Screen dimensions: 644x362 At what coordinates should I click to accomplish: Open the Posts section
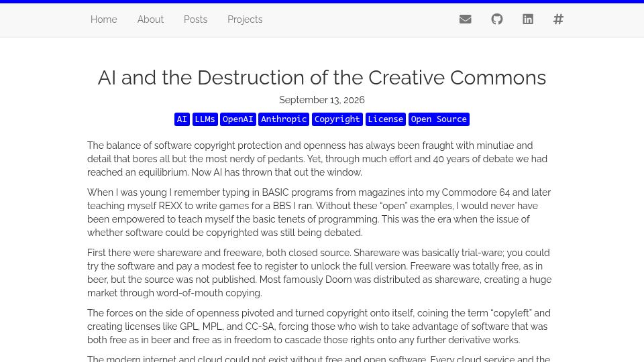pos(195,19)
